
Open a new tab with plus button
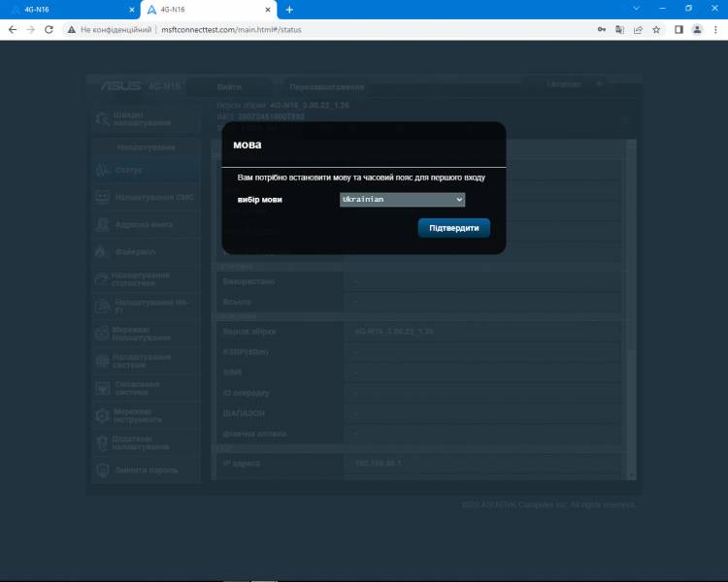[x=289, y=10]
